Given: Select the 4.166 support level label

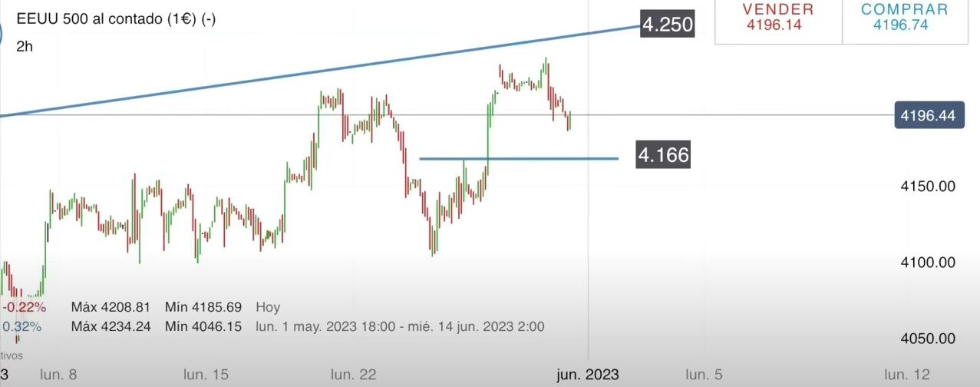Looking at the screenshot, I should pos(663,156).
